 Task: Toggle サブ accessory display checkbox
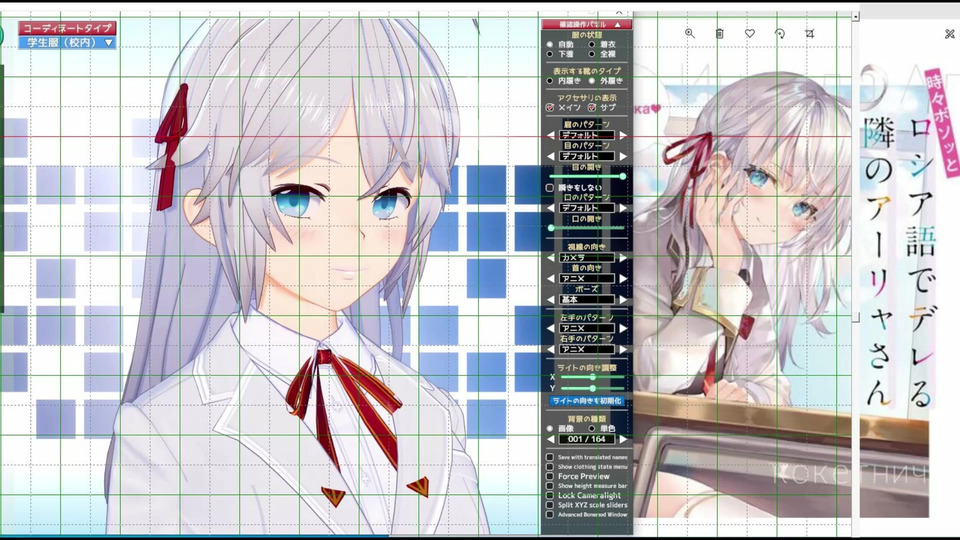pos(592,107)
